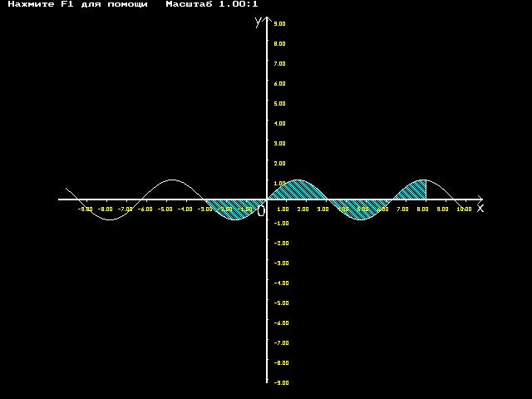
Task: Click the 5.00 label on the y-axis
Action: coord(279,103)
